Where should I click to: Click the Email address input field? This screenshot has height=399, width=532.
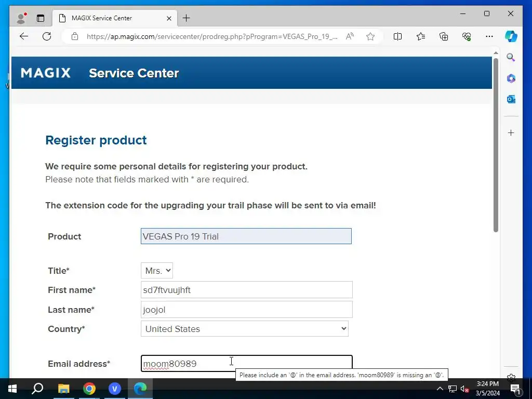point(247,363)
